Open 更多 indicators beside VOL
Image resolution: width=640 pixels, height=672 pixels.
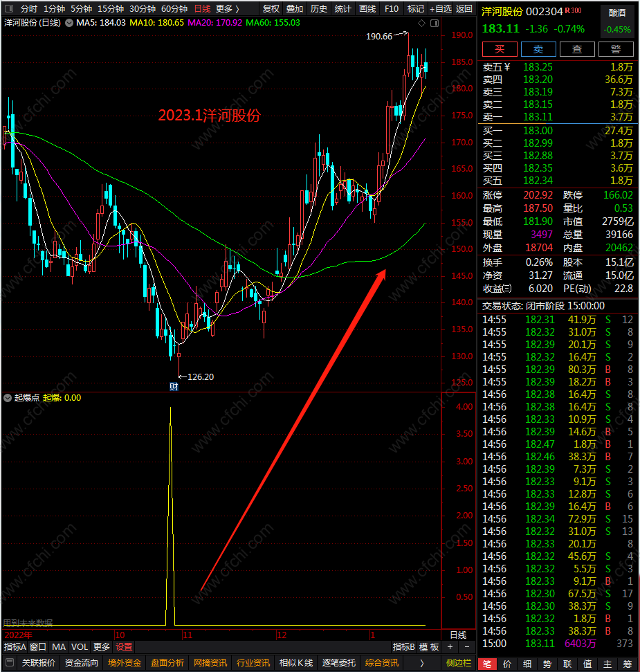(102, 646)
